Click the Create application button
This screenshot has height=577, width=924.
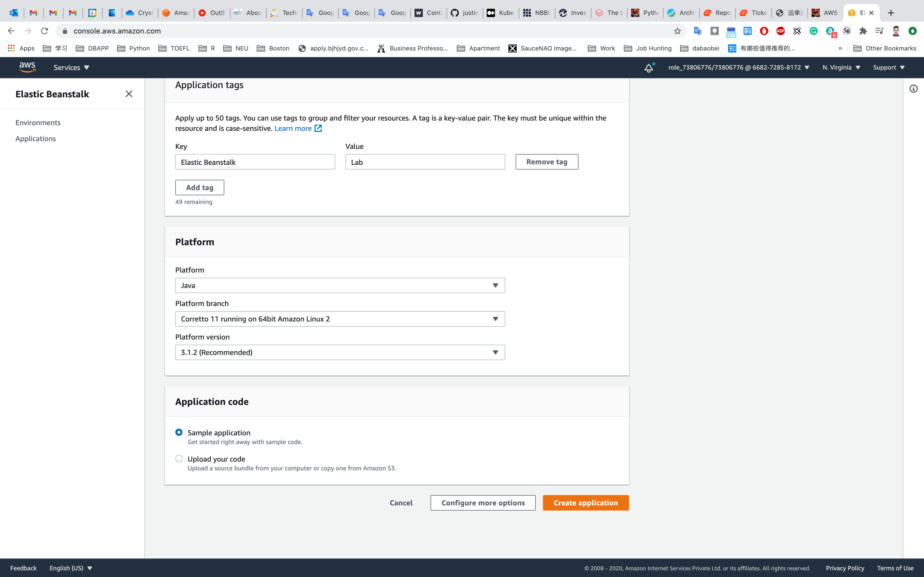pos(585,503)
